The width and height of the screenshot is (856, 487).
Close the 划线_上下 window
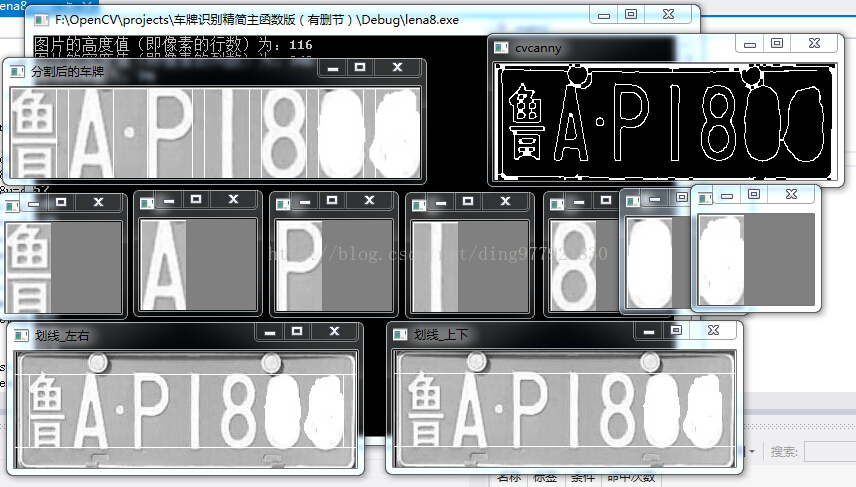(714, 330)
